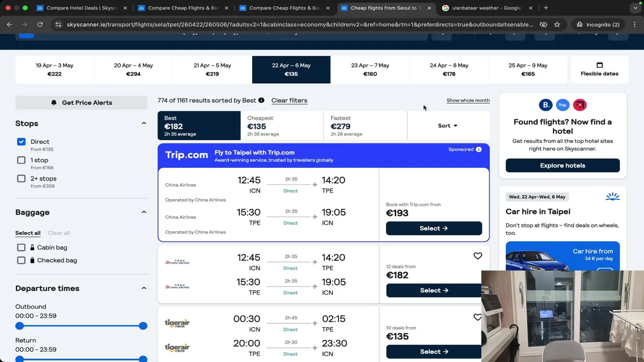The height and width of the screenshot is (362, 644).
Task: Open the Incognito (2) profile indicator
Action: click(597, 24)
